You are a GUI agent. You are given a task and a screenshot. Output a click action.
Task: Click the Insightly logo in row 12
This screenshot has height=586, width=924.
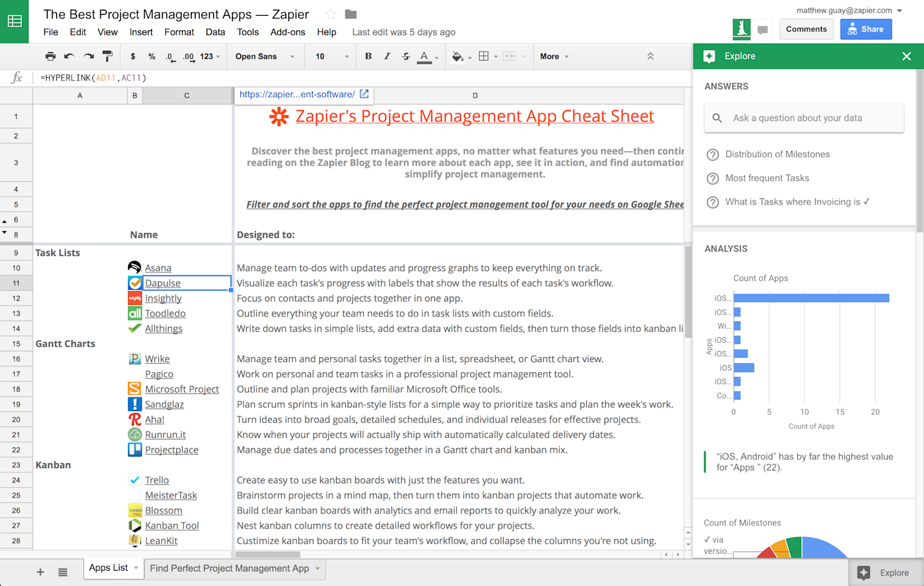click(135, 298)
